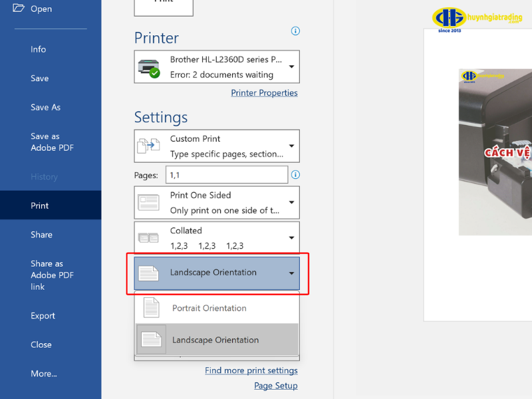Click the Page Setup link
Viewport: 532px width, 399px height.
(x=275, y=386)
